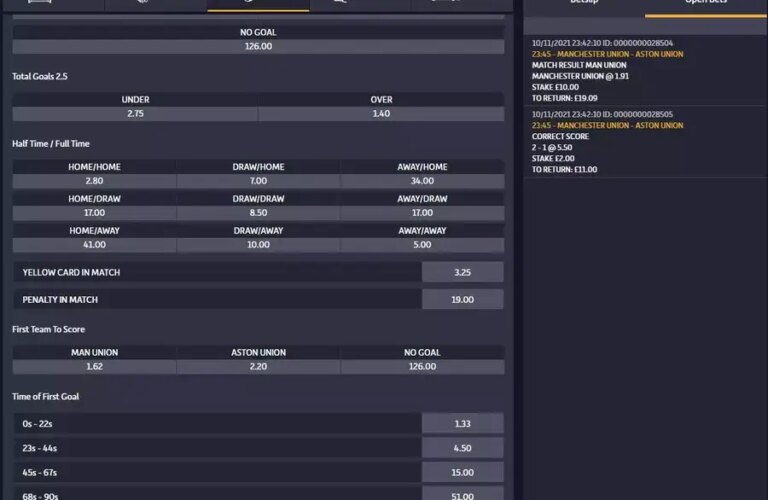768x500 pixels.
Task: Pick 68s - 90s first goal at 51.00
Action: tap(462, 494)
